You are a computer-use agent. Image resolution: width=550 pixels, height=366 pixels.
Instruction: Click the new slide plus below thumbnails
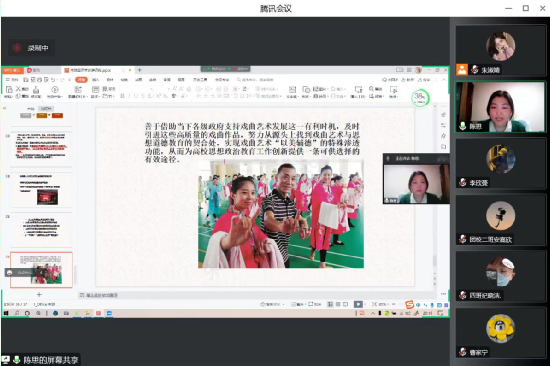(39, 294)
